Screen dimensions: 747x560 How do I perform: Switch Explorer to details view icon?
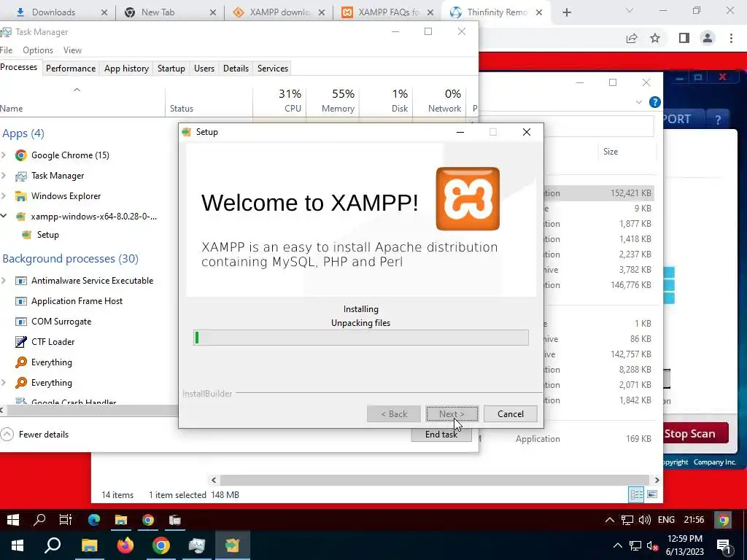636,494
